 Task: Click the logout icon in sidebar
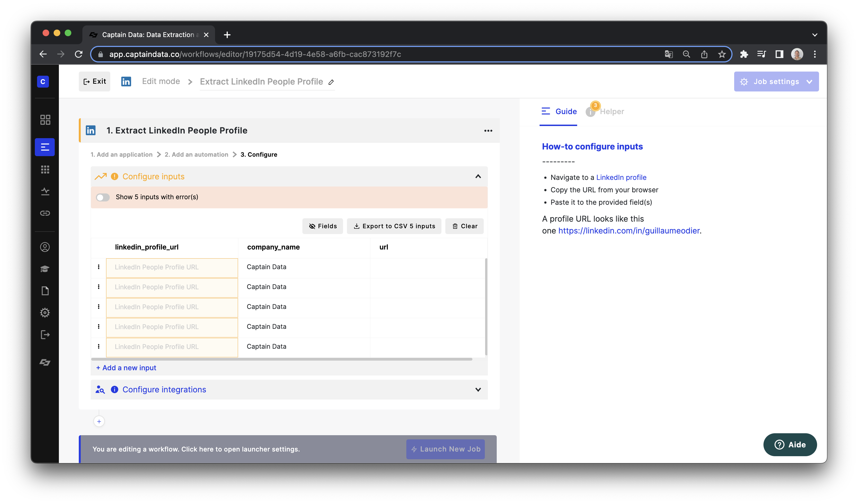(x=45, y=335)
